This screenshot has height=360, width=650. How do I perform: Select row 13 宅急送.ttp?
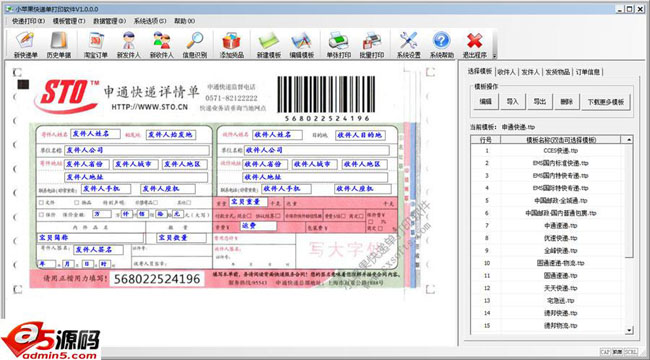[547, 300]
